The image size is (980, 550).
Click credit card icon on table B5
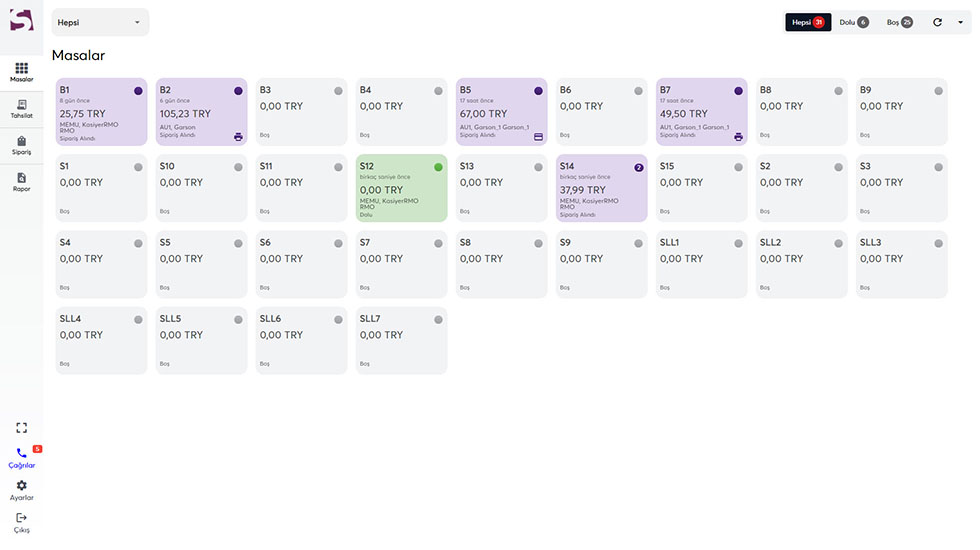click(x=538, y=137)
